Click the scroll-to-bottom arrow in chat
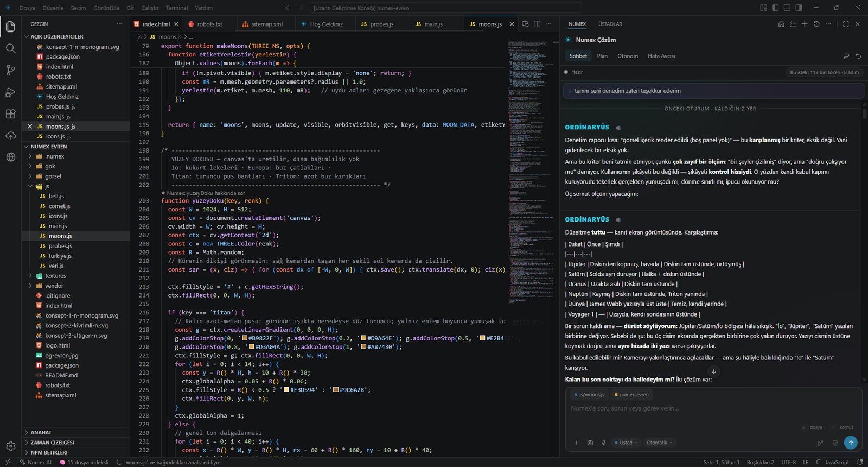This screenshot has height=467, width=868. tap(714, 371)
